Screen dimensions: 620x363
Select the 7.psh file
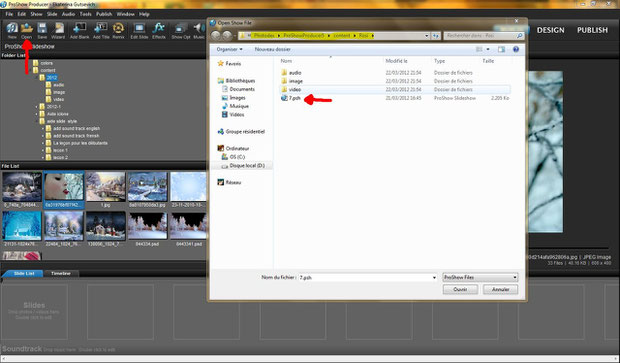(295, 98)
